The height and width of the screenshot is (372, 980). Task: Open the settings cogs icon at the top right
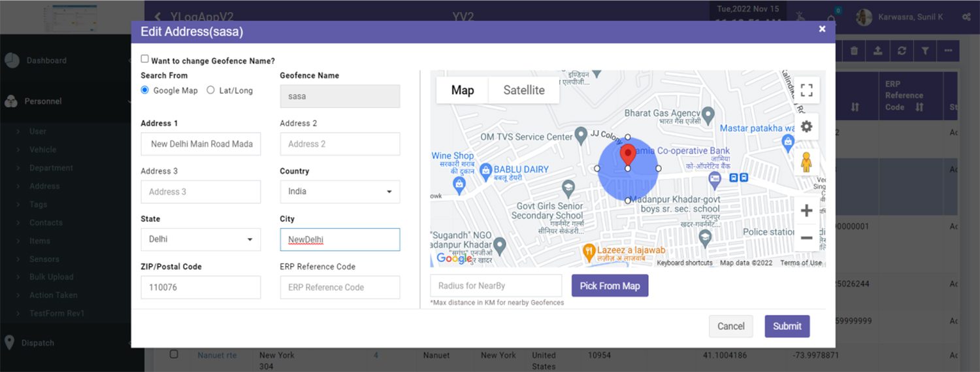point(967,17)
